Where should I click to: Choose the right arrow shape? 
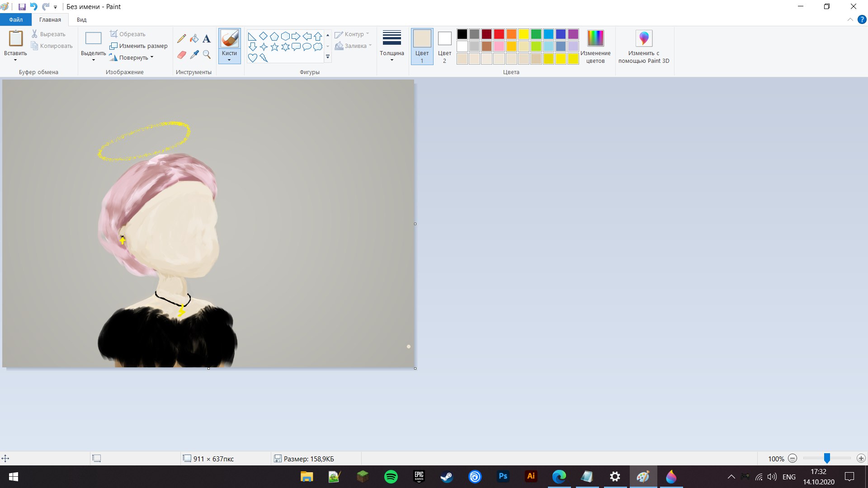(296, 36)
